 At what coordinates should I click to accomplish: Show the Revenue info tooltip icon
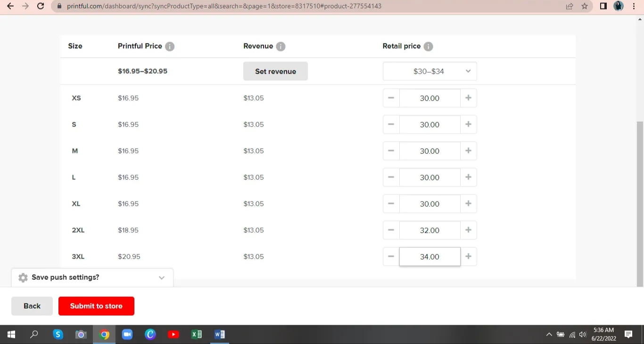[281, 46]
